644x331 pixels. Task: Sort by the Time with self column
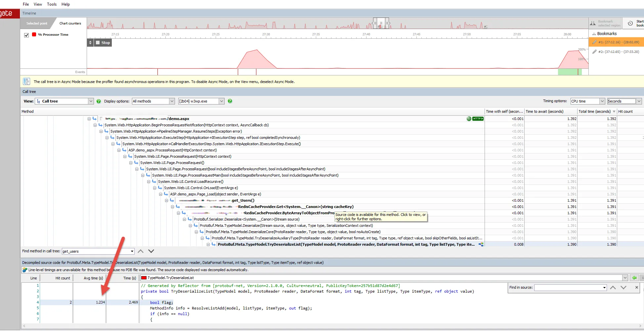pos(504,111)
